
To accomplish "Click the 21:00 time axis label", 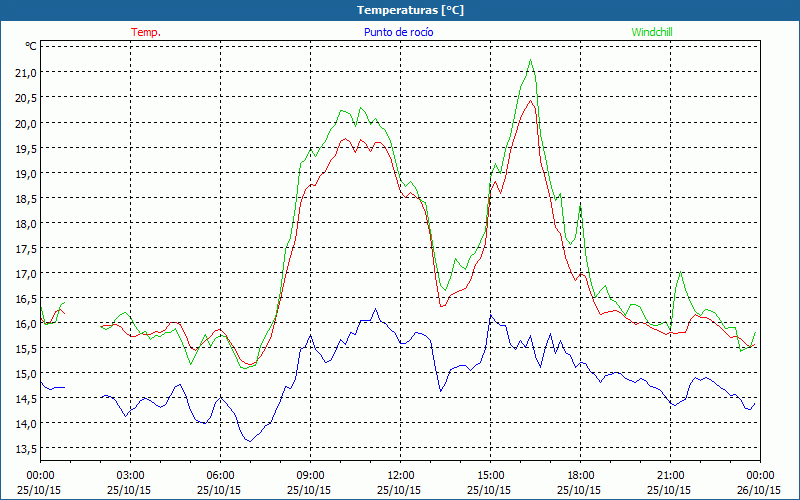I will [670, 476].
